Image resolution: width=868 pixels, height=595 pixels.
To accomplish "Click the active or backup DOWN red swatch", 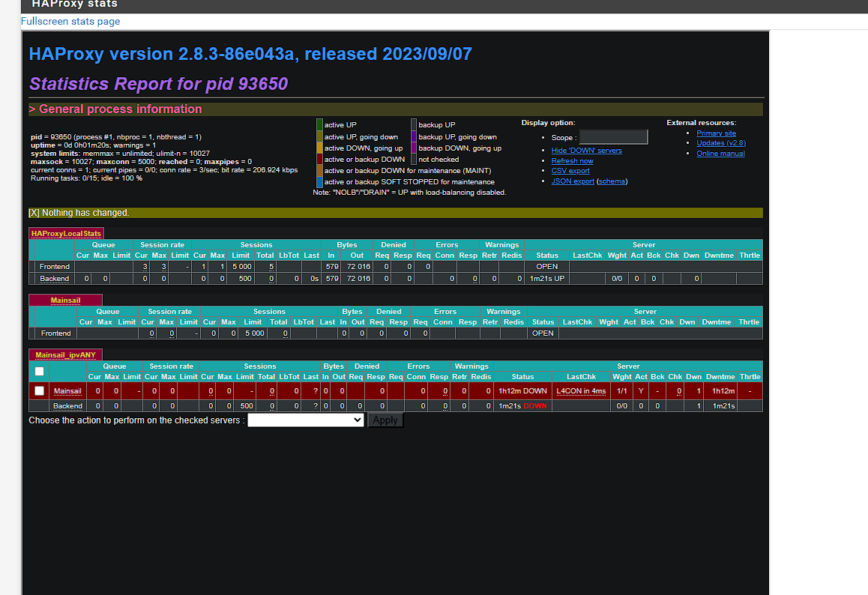I will coord(319,160).
